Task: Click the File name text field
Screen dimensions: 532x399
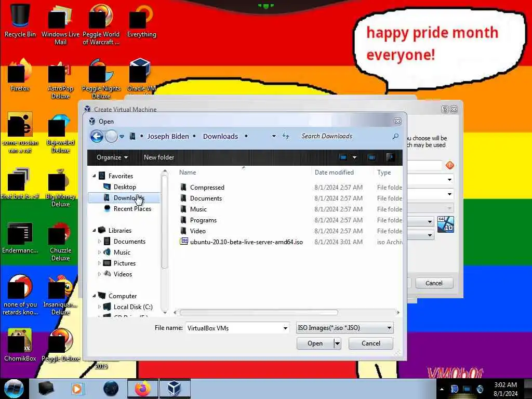Action: [x=234, y=328]
